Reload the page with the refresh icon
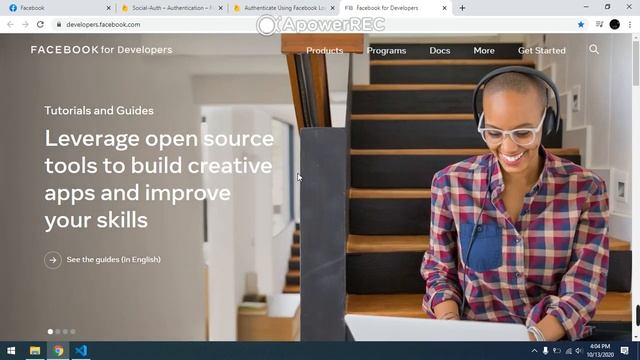The height and width of the screenshot is (360, 640). (40, 24)
